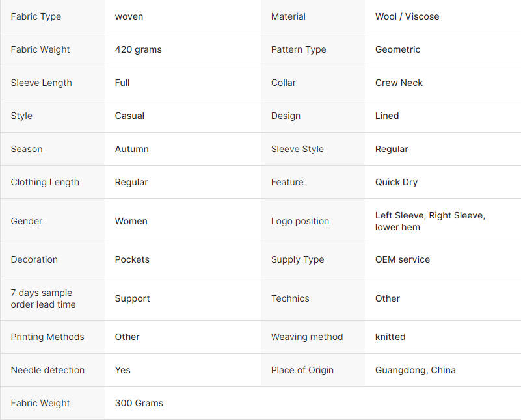Select the "Casual" style value
The height and width of the screenshot is (420, 521).
129,116
